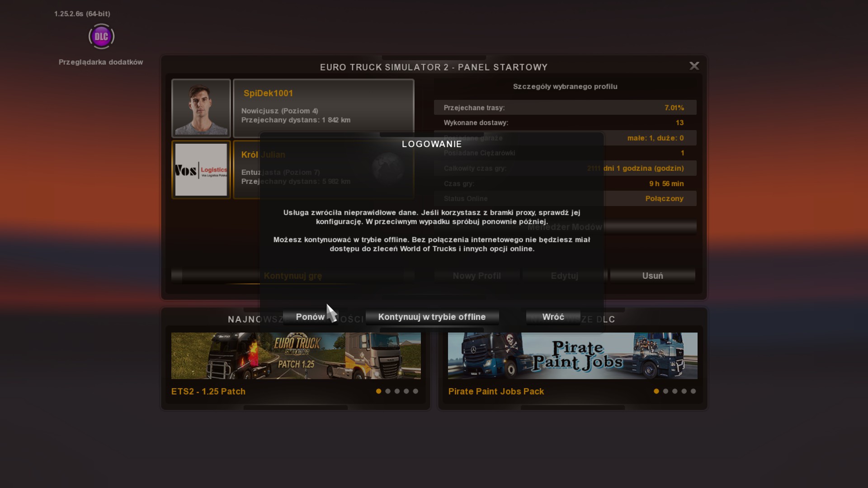Viewport: 868px width, 488px height.
Task: Click Pirate Paint Jobs Pack title link
Action: (x=496, y=391)
